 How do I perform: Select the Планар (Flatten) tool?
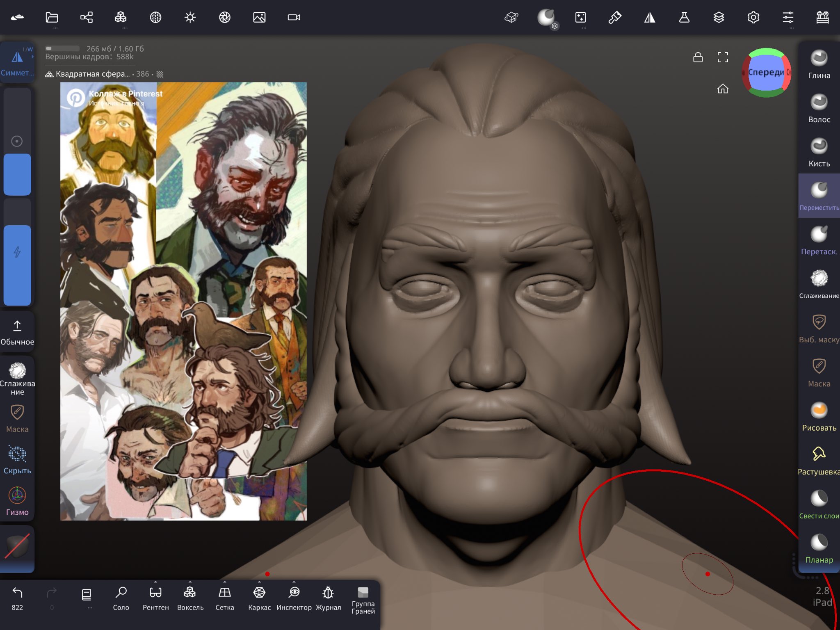[819, 548]
